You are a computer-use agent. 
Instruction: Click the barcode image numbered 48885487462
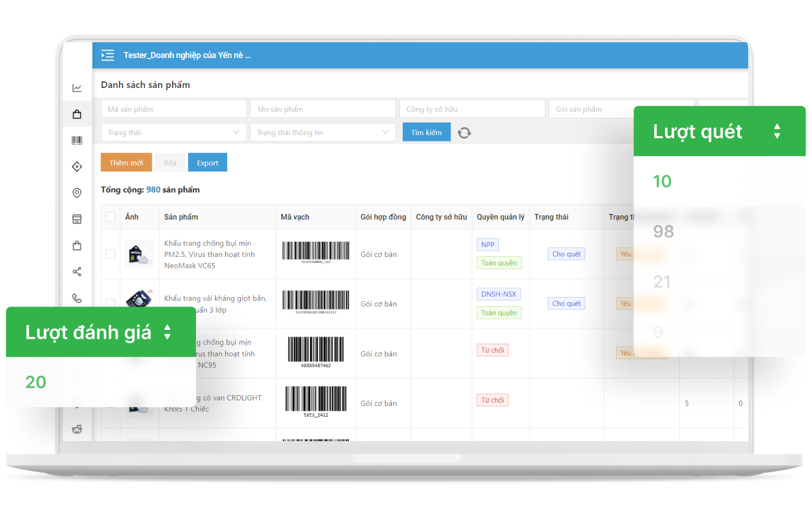(x=317, y=353)
